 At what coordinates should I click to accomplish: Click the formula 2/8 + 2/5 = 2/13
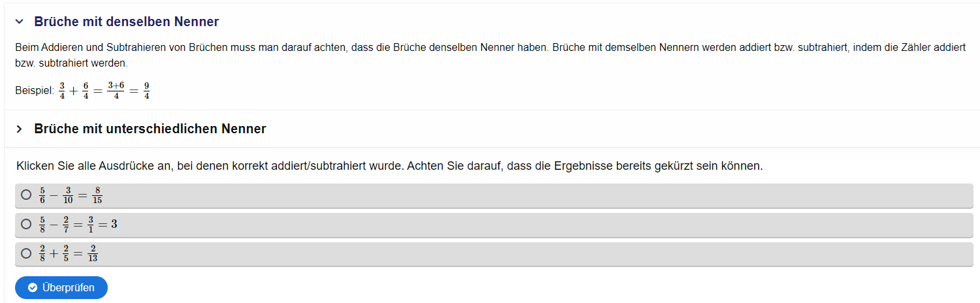tap(69, 254)
